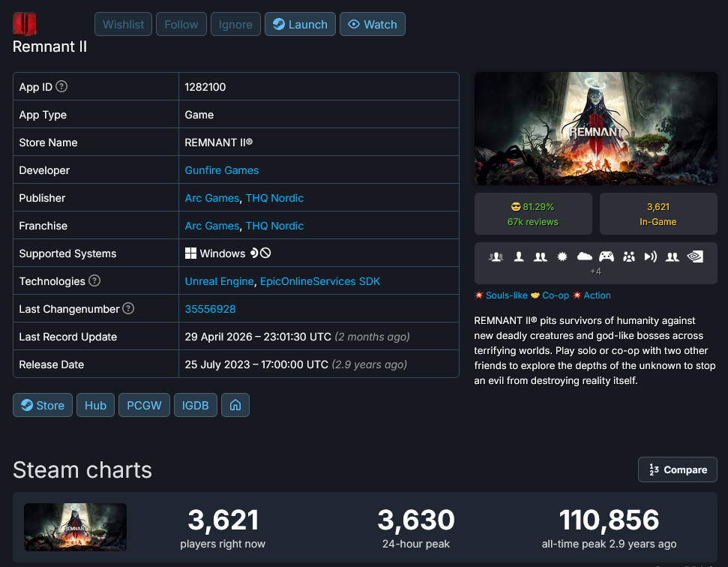
Task: Click the Remnant II red app icon
Action: pos(25,24)
